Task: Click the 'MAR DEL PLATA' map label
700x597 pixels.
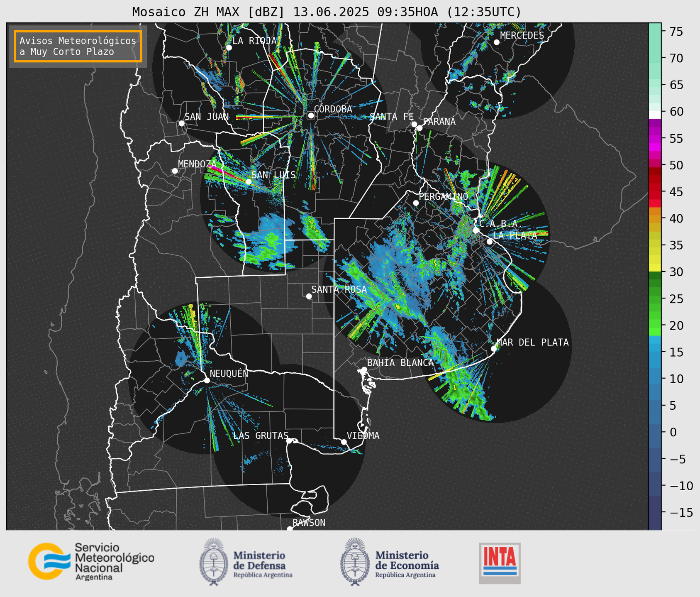Action: [533, 343]
